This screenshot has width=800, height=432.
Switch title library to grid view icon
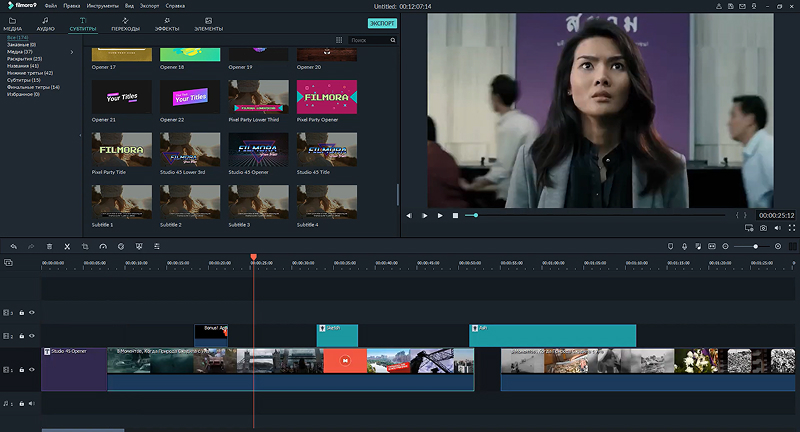[339, 40]
